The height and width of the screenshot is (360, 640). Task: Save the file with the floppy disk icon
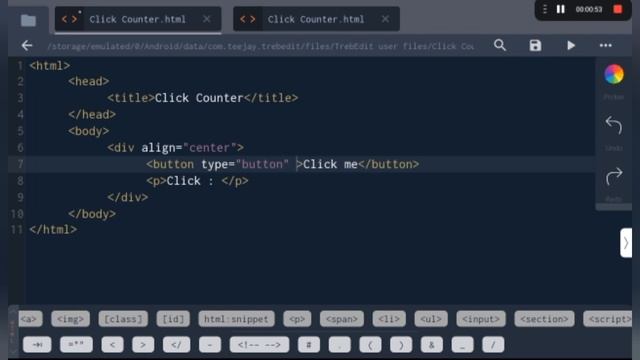coord(535,45)
